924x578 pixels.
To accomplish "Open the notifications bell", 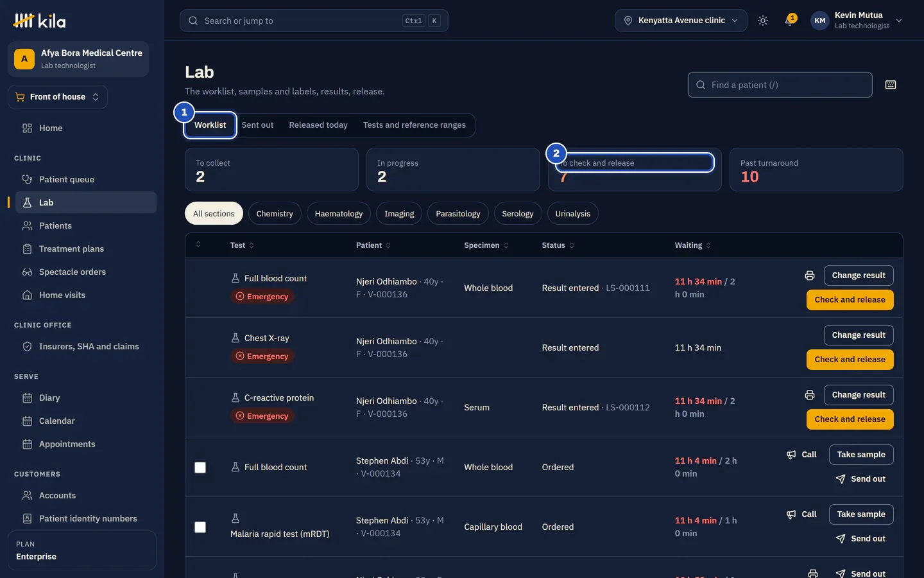I will tap(790, 21).
